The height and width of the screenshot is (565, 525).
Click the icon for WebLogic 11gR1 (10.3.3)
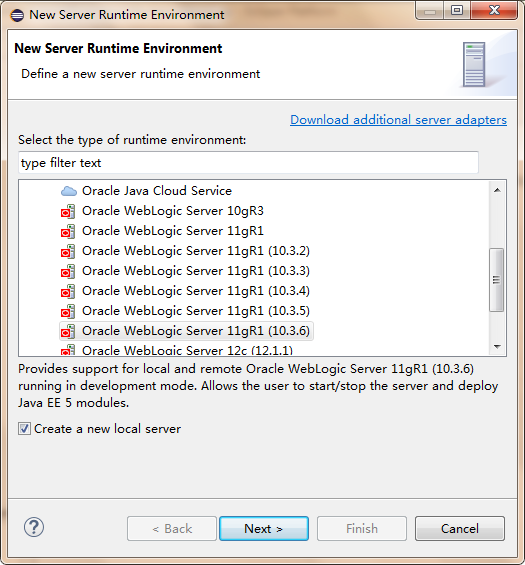68,271
